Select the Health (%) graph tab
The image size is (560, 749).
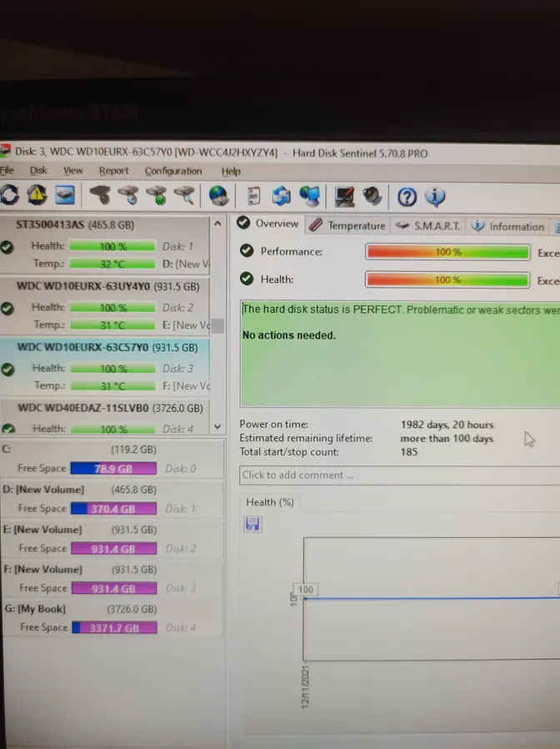pos(270,502)
